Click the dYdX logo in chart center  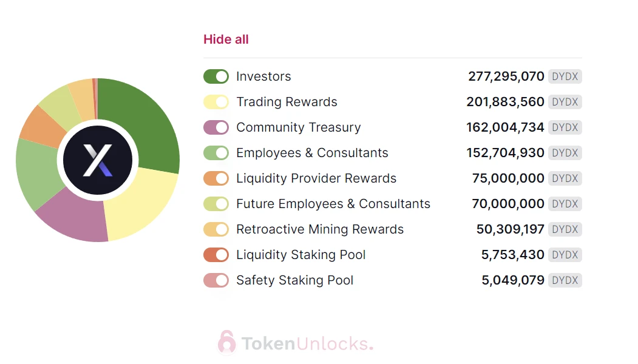tap(98, 160)
